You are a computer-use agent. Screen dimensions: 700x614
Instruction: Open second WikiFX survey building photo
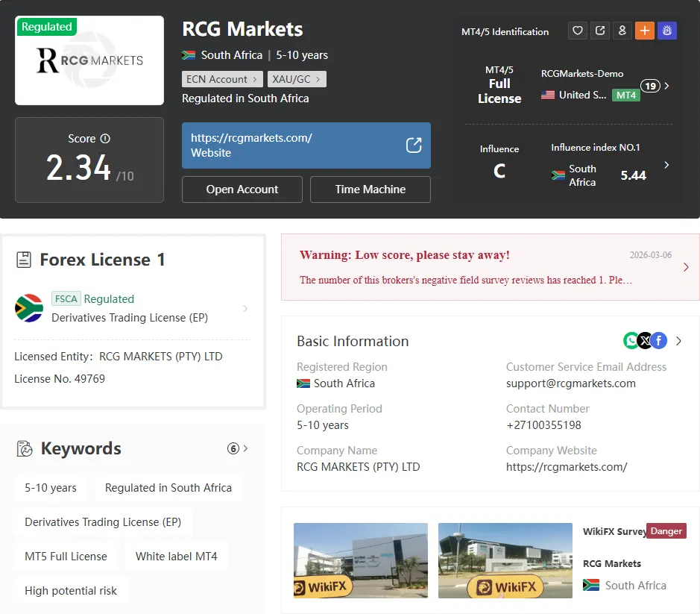point(505,560)
